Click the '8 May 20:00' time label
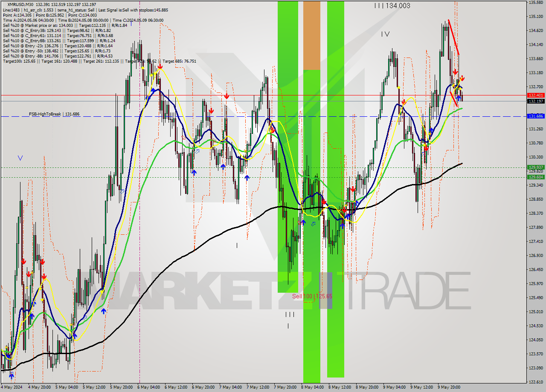The height and width of the screenshot is (392, 546). coord(366,387)
